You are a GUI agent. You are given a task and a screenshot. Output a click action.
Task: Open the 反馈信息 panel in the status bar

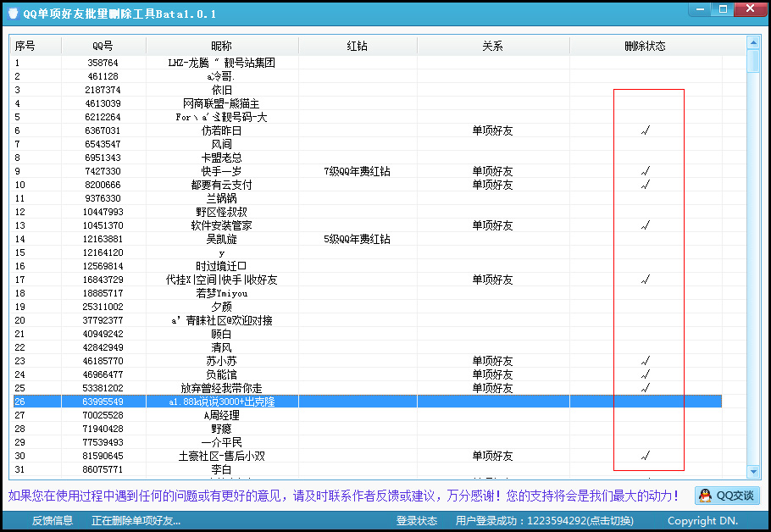coord(53,520)
